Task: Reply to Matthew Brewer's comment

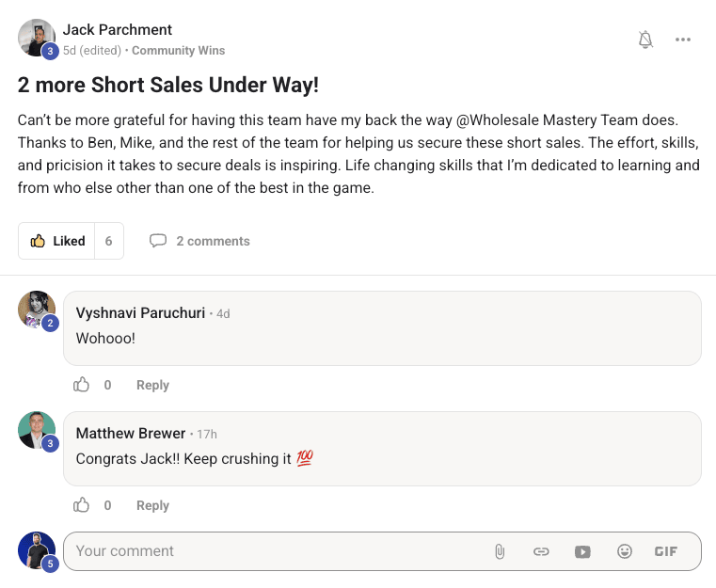Action: pyautogui.click(x=152, y=505)
